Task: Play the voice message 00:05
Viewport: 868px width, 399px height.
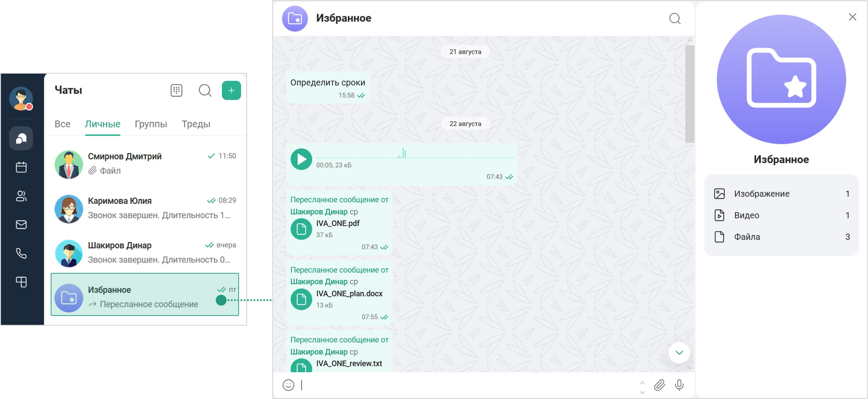Action: [x=301, y=159]
